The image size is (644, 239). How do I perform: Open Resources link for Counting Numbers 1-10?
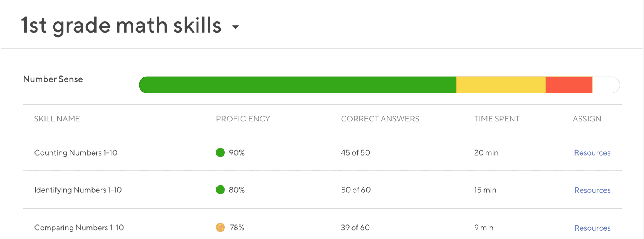click(592, 152)
